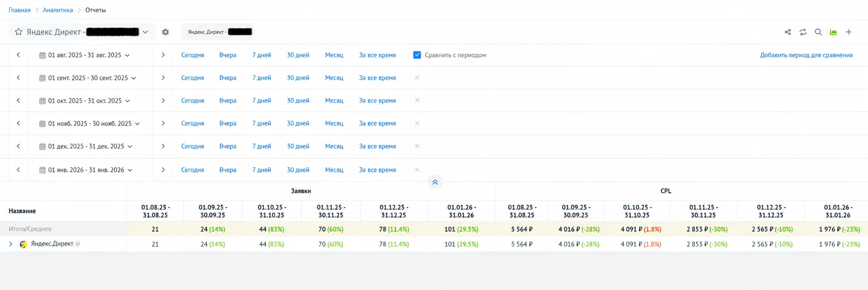Choose Вчера in the September 2025 row

tap(228, 78)
